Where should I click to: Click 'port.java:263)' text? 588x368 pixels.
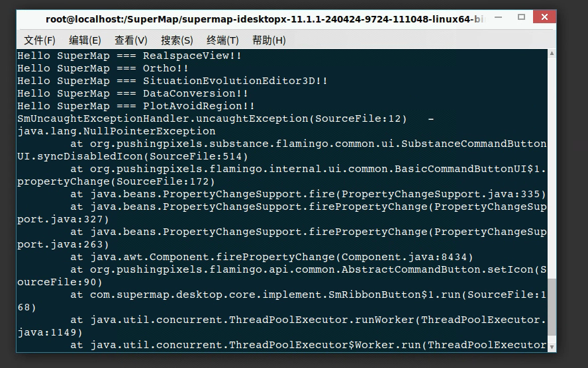(x=63, y=244)
